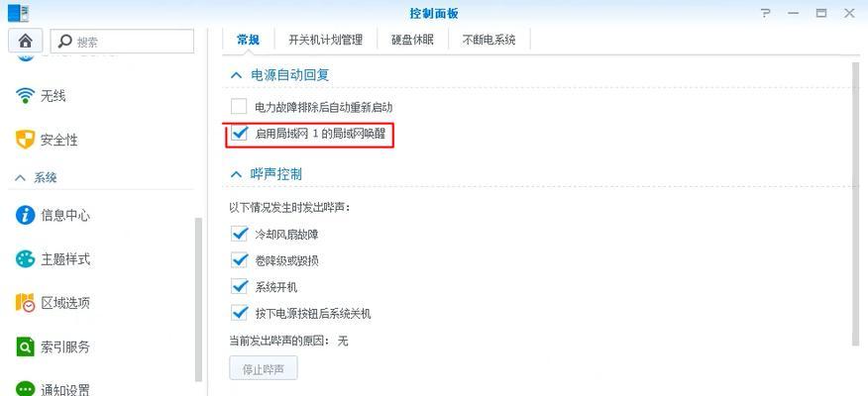The height and width of the screenshot is (396, 868).
Task: Open the Theme (主题样式) palette icon
Action: click(25, 258)
